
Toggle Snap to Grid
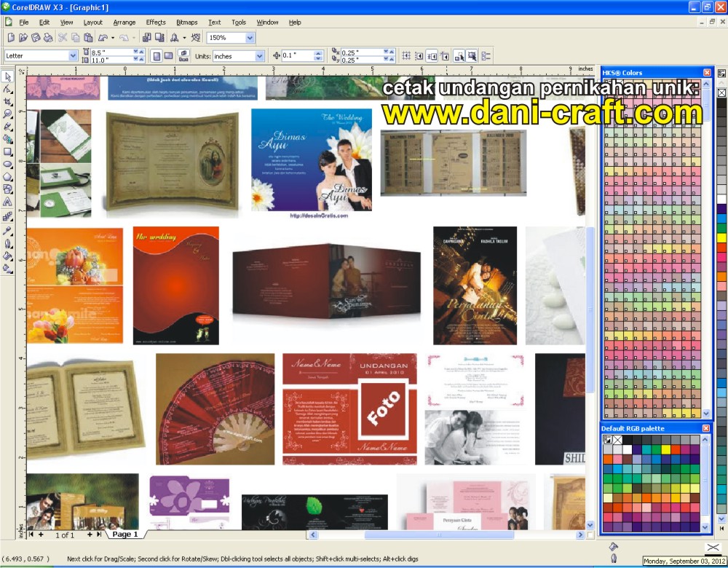(x=406, y=56)
